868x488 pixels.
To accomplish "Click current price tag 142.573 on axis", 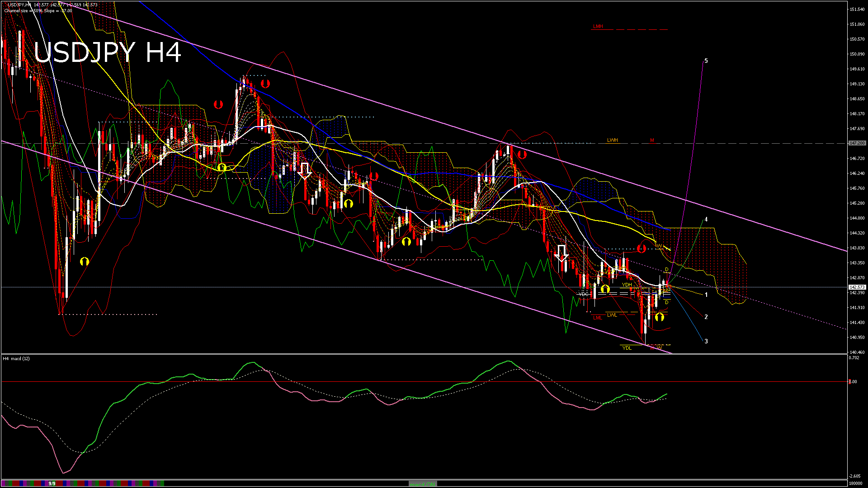I will click(x=857, y=287).
